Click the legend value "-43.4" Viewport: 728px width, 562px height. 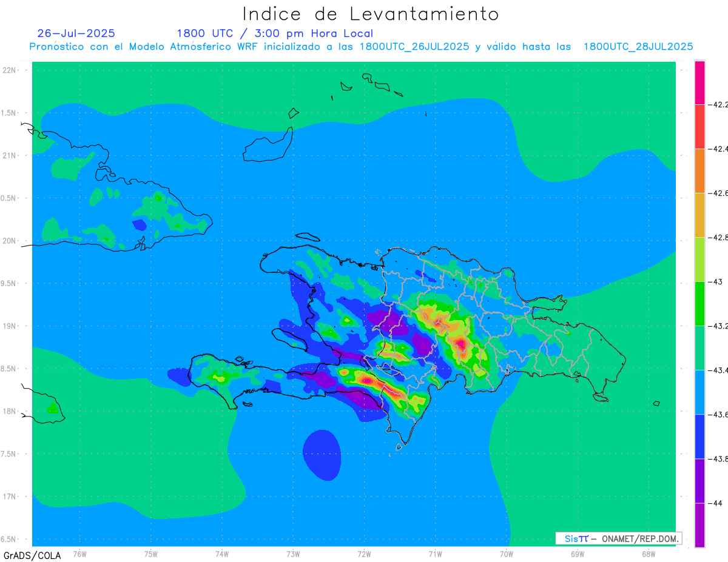pos(718,370)
